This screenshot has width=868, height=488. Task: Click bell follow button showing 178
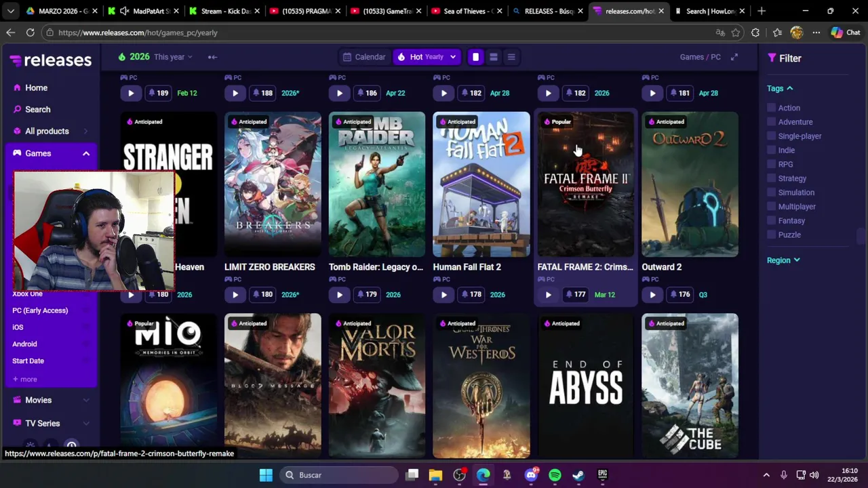click(x=470, y=295)
